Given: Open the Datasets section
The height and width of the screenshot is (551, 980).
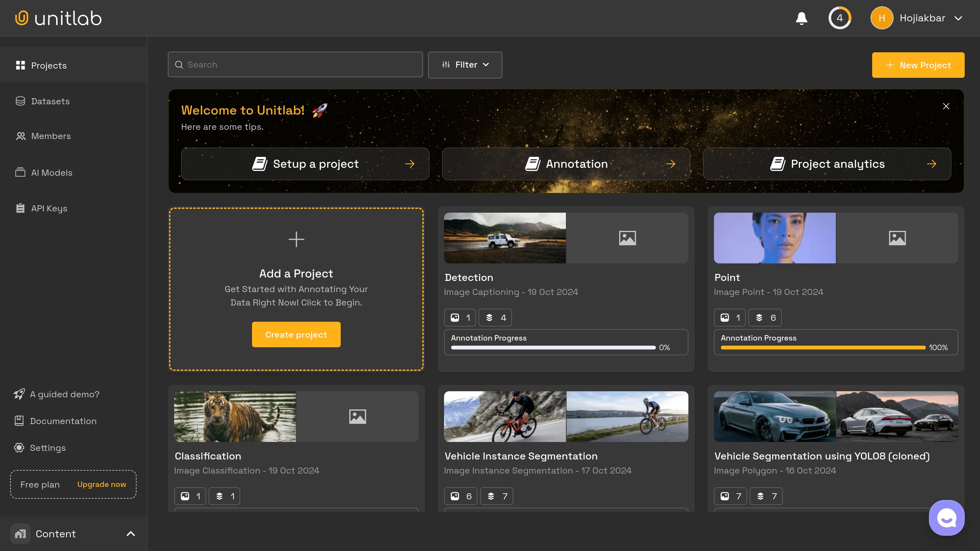Looking at the screenshot, I should coord(50,101).
